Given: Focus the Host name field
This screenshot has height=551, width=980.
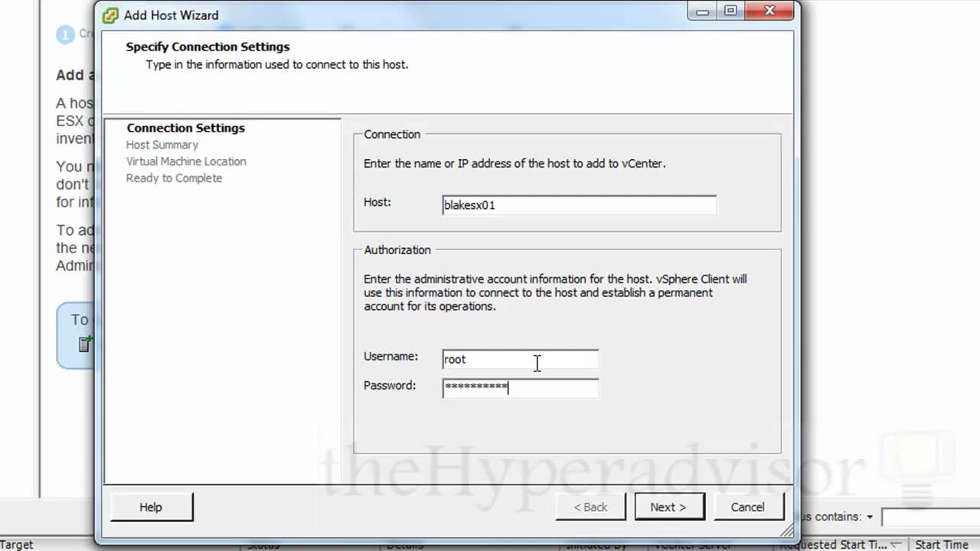Looking at the screenshot, I should (x=579, y=205).
